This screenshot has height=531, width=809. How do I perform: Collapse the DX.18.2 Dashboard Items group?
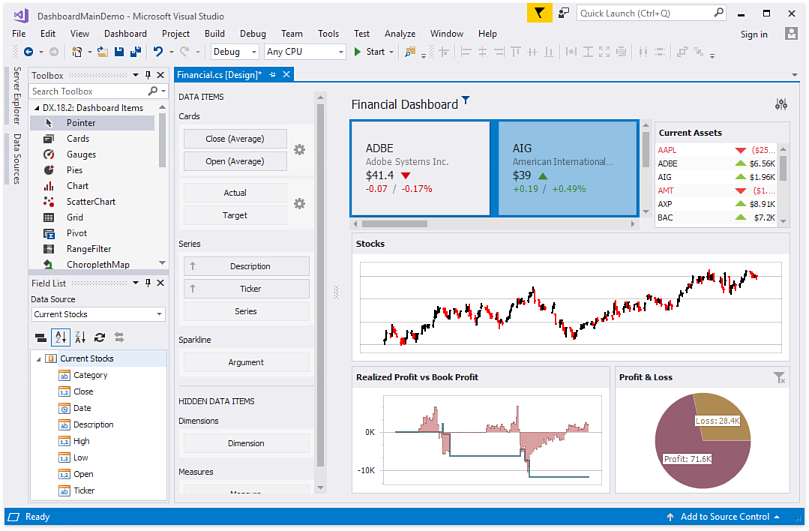[37, 108]
